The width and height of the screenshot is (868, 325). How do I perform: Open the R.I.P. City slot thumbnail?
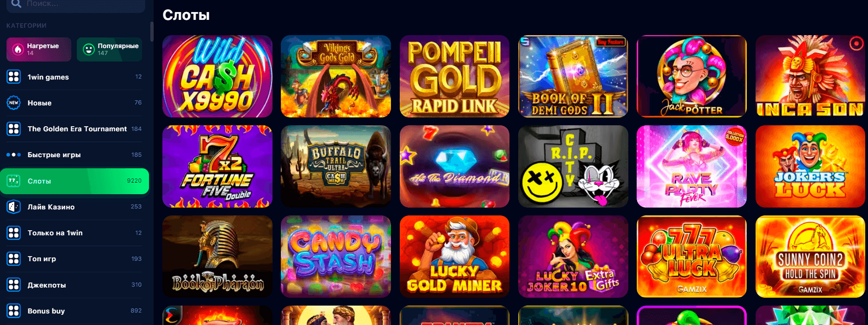coord(573,166)
